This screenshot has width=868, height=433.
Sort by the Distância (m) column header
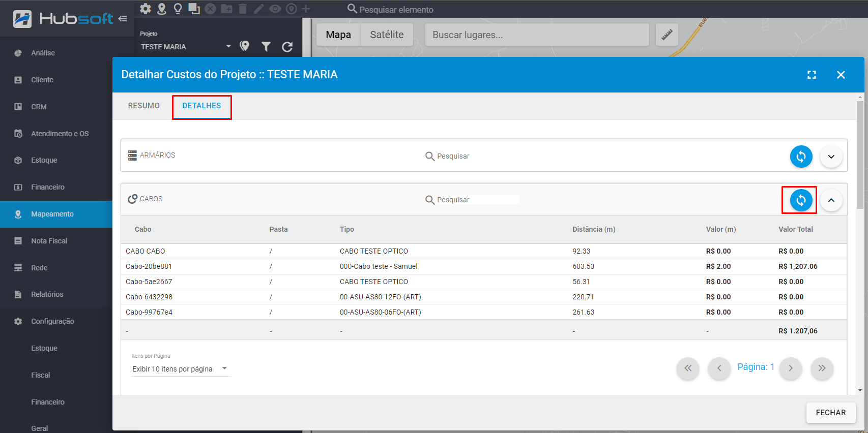click(594, 229)
